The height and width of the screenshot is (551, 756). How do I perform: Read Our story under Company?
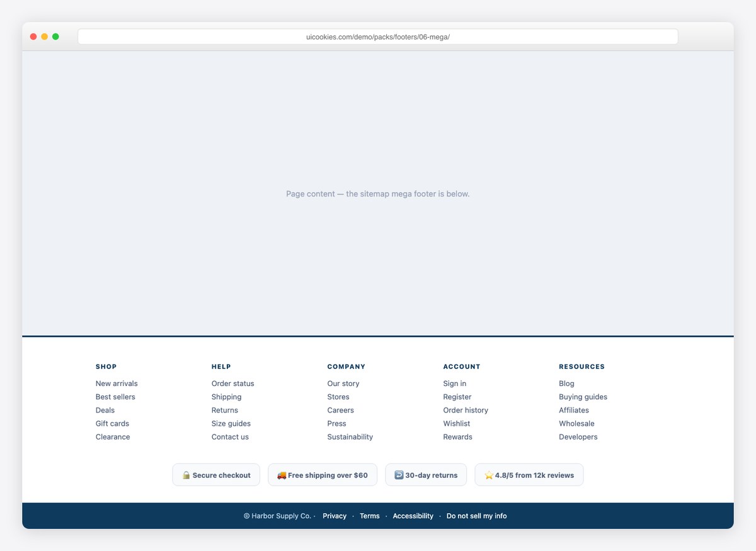coord(343,383)
